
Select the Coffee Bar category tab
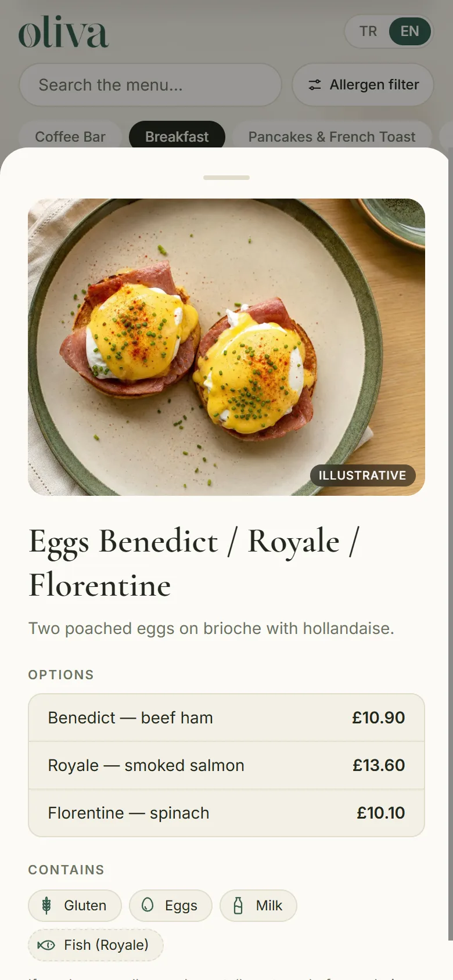(70, 137)
